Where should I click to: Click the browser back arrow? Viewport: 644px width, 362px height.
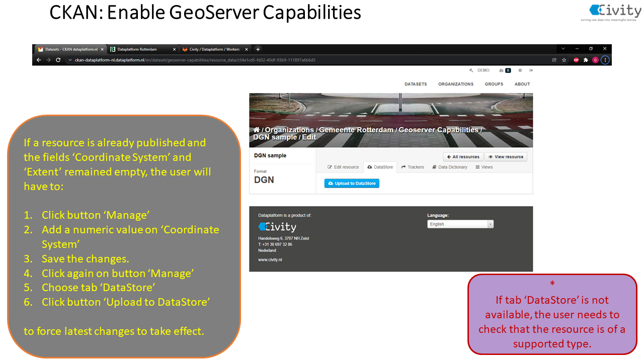pyautogui.click(x=39, y=60)
